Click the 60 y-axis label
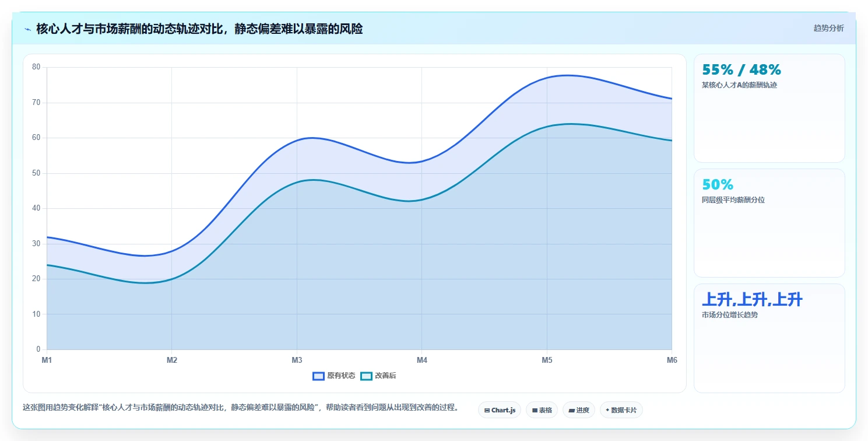 (x=36, y=138)
